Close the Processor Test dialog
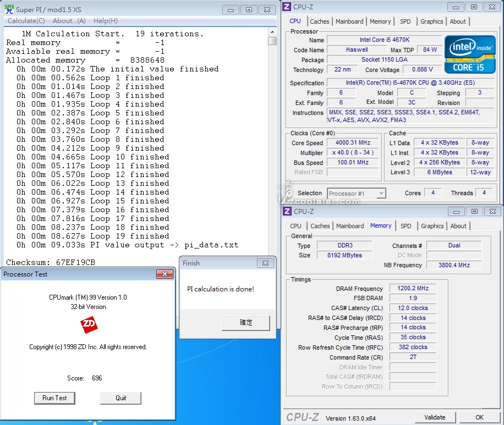The width and height of the screenshot is (504, 425). point(165,274)
